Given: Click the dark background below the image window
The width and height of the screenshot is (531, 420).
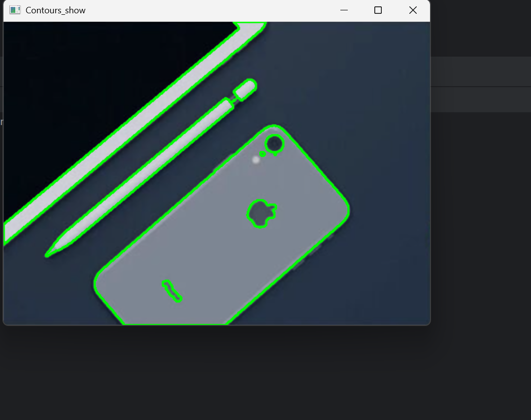Looking at the screenshot, I should 246,374.
